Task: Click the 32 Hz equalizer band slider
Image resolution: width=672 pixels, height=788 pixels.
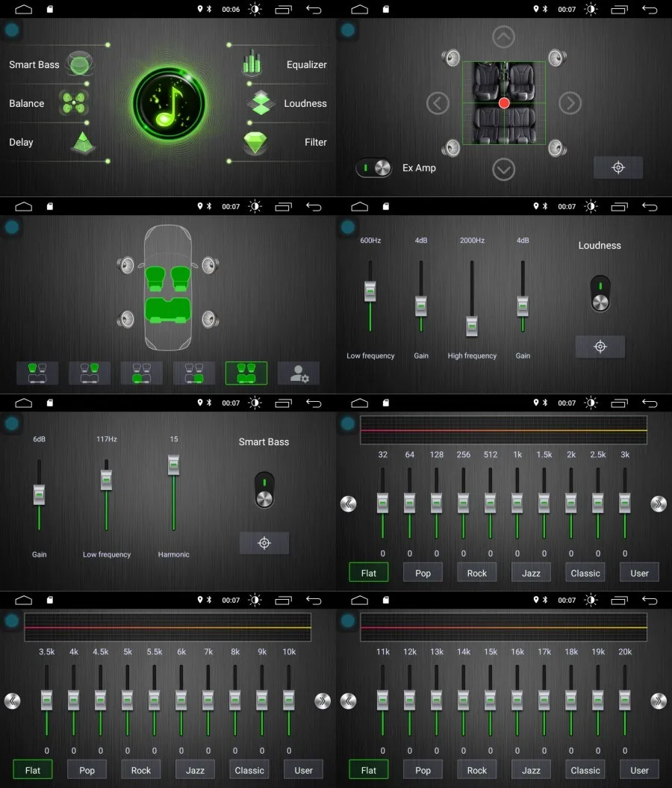Action: pos(383,503)
